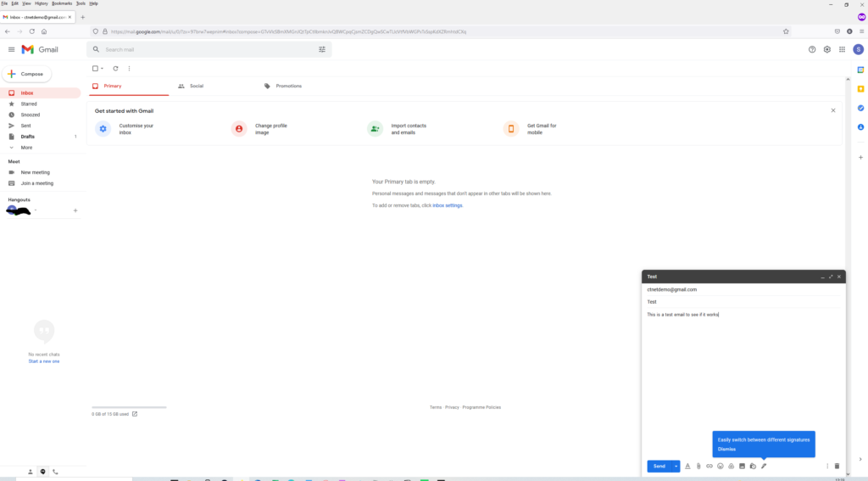
Task: Insert a photo into the email
Action: coord(742,466)
